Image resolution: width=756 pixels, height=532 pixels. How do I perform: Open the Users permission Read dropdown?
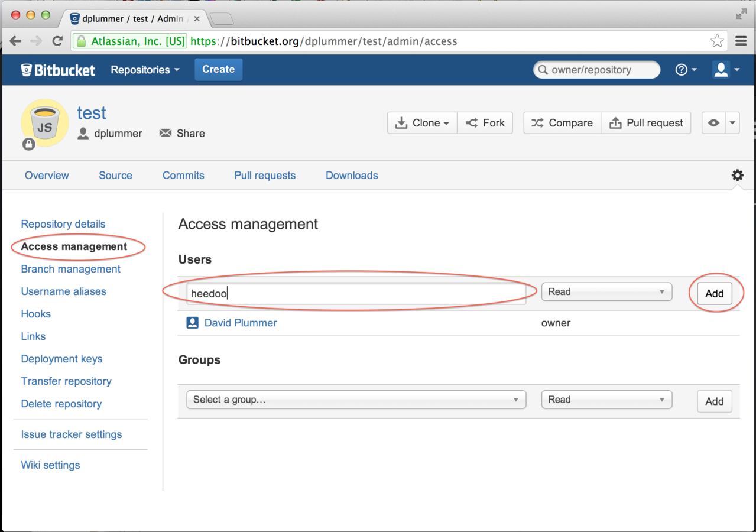click(x=606, y=292)
